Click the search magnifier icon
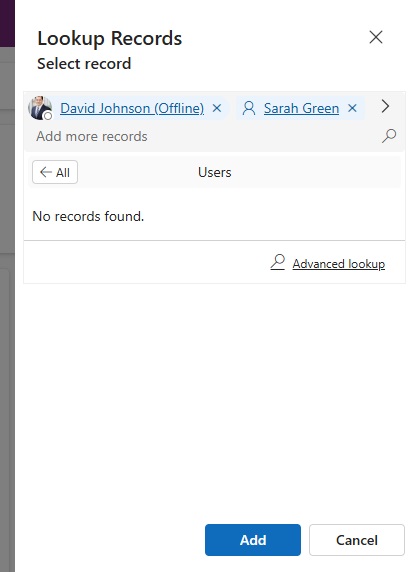Viewport: 410px width, 572px height. pos(389,136)
